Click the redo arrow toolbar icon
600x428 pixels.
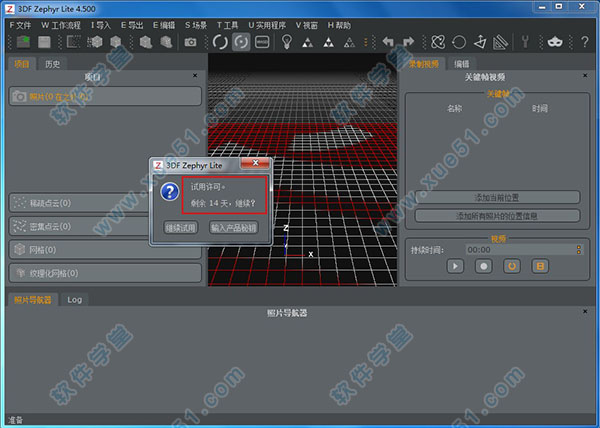coord(408,42)
